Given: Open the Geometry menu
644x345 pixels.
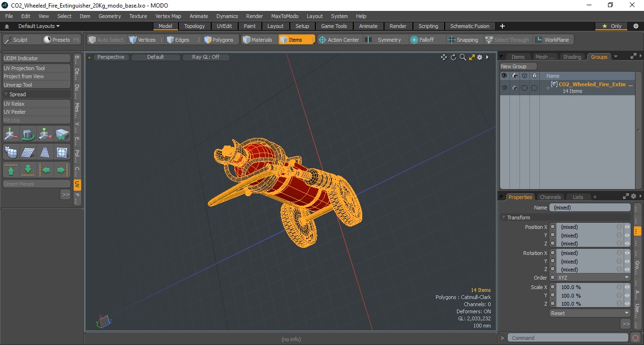Looking at the screenshot, I should pyautogui.click(x=110, y=16).
